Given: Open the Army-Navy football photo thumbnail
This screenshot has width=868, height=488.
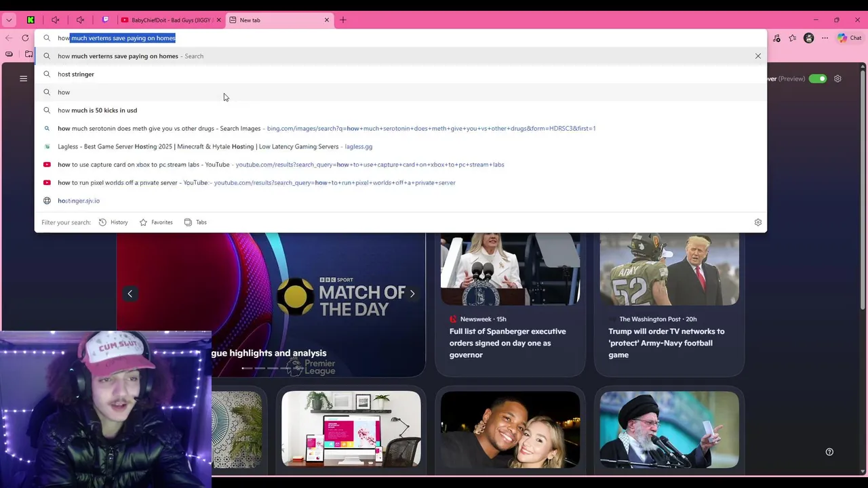Looking at the screenshot, I should 669,269.
